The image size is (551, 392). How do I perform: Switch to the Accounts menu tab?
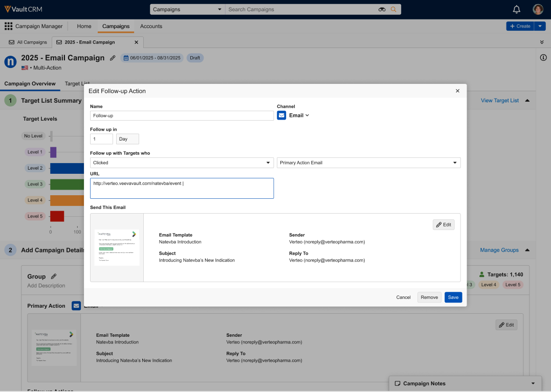pos(151,26)
